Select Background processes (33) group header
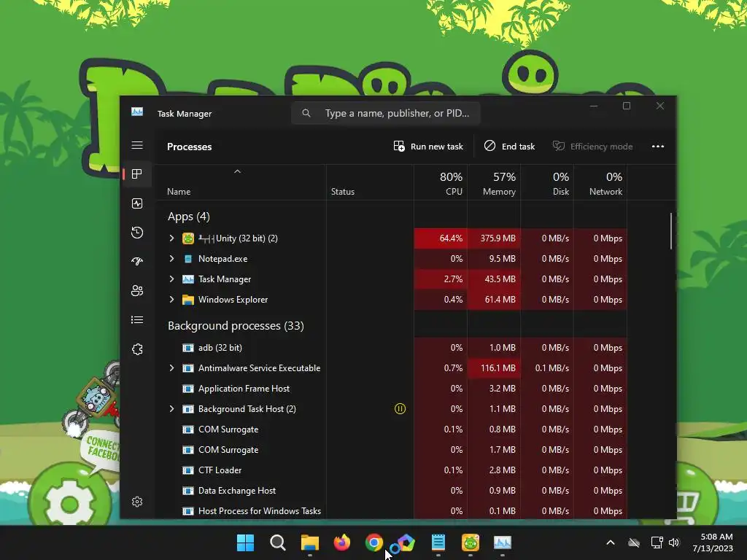The height and width of the screenshot is (560, 747). tap(236, 326)
